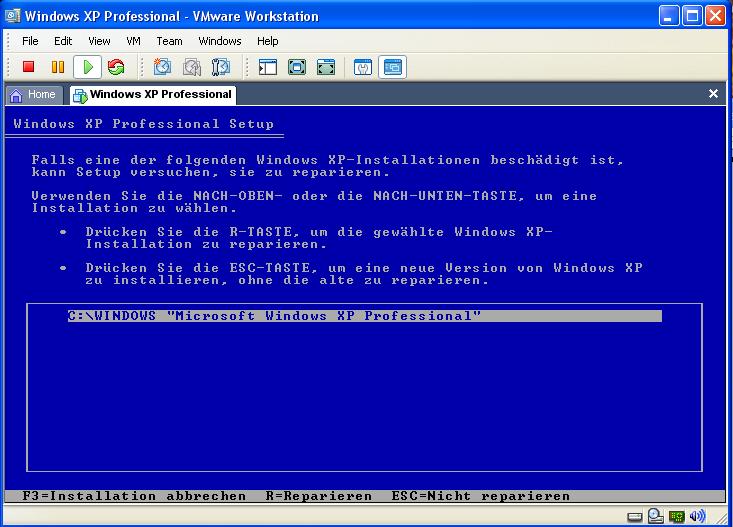Click the VMware title bar application icon
The width and height of the screenshot is (733, 527).
pyautogui.click(x=13, y=16)
